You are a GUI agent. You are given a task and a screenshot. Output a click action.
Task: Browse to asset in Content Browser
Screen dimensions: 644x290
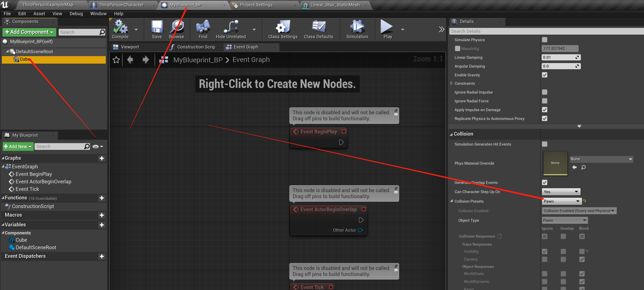[x=177, y=29]
